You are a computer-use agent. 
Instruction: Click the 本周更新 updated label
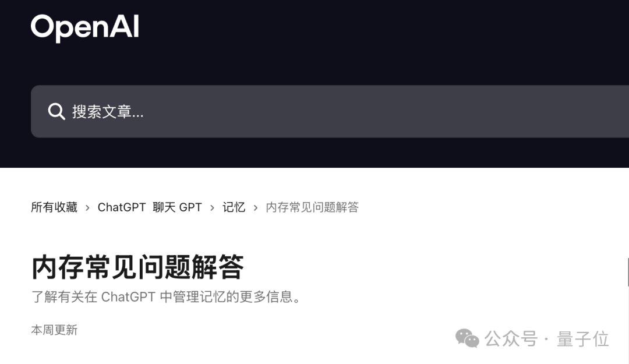[54, 330]
